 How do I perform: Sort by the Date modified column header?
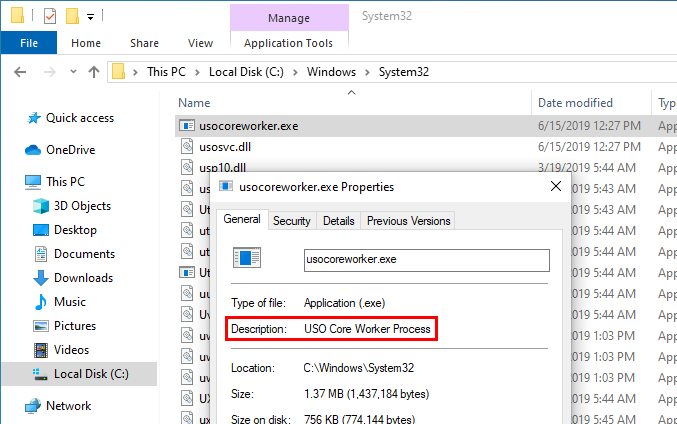pyautogui.click(x=575, y=103)
